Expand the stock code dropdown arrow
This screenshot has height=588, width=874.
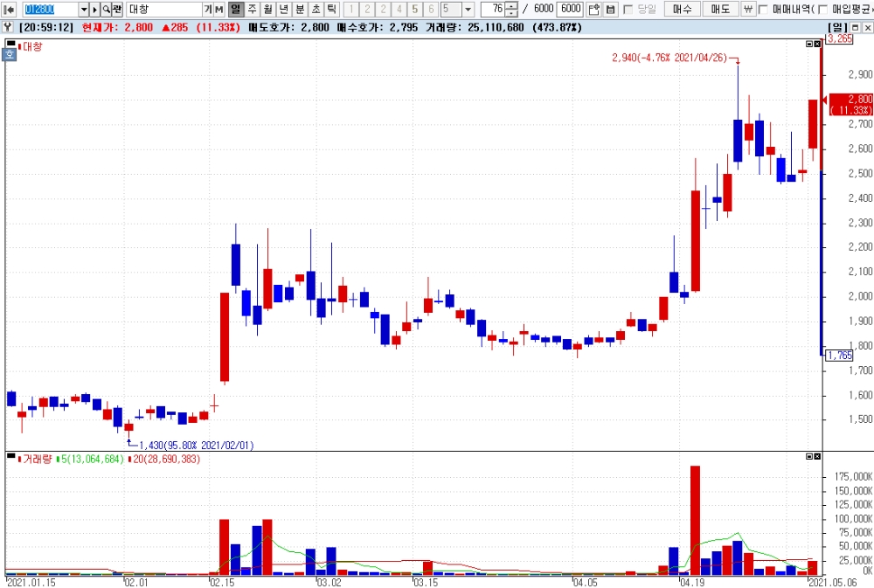tap(84, 9)
